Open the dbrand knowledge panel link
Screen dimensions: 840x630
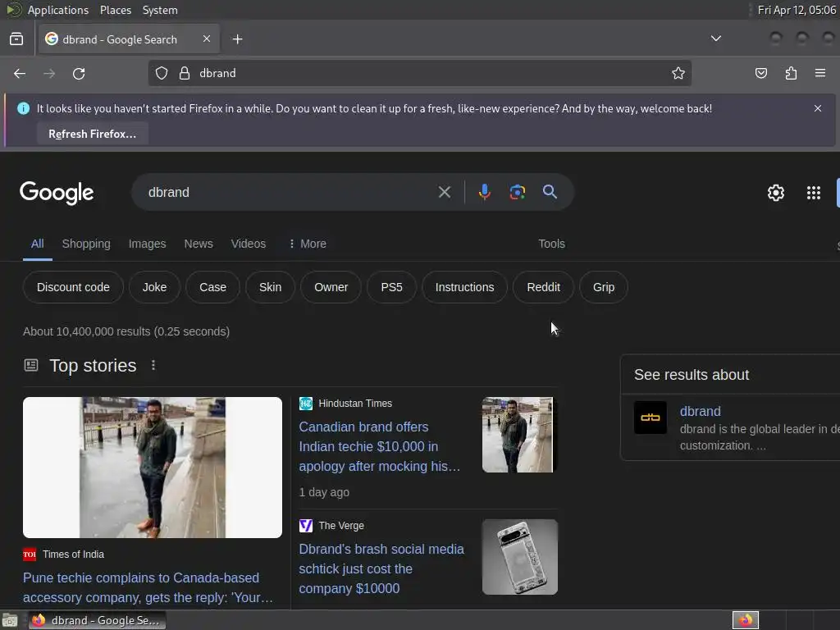tap(701, 411)
